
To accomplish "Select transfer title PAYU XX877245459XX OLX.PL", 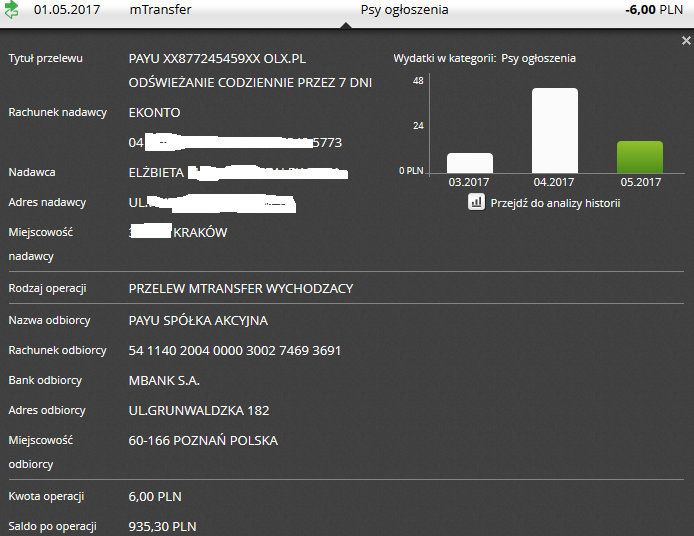I will pos(217,59).
